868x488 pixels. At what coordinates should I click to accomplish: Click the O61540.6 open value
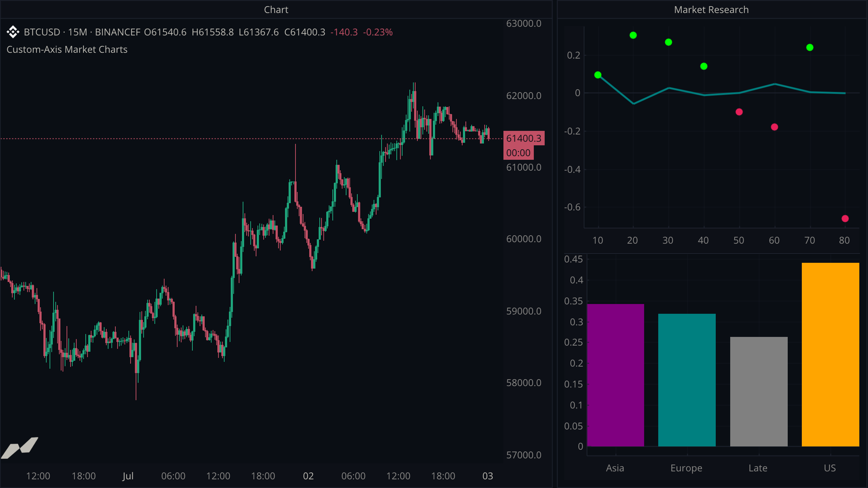point(165,32)
